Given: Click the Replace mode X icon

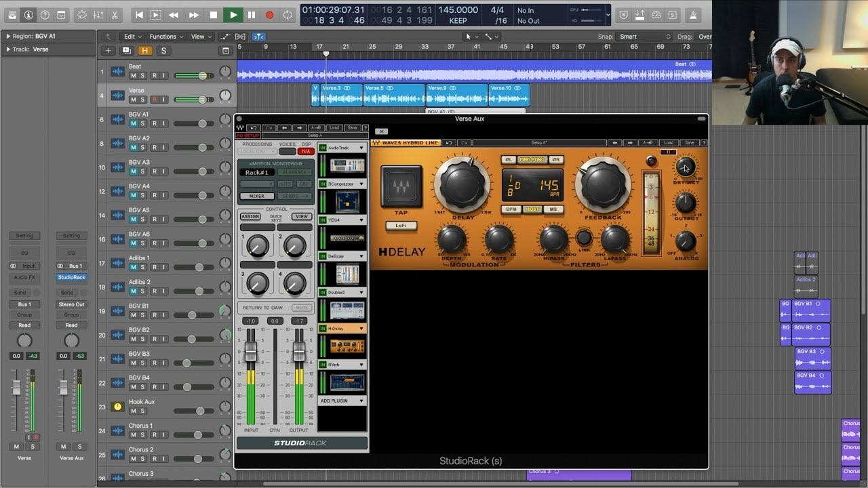Looking at the screenshot, I should (623, 14).
